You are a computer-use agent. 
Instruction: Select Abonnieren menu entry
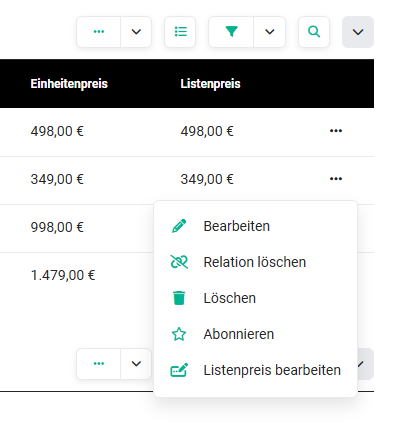[x=255, y=334]
